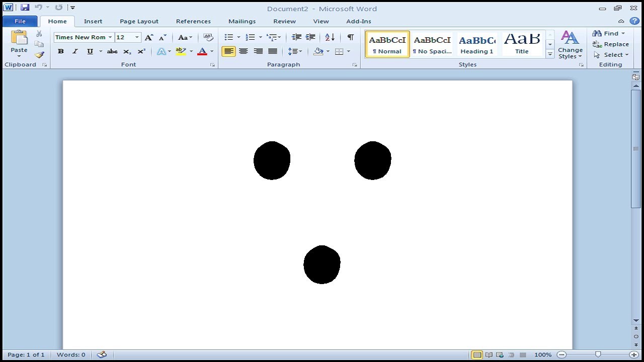Expand the Bullets list dropdown
644x362 pixels.
coord(239,37)
